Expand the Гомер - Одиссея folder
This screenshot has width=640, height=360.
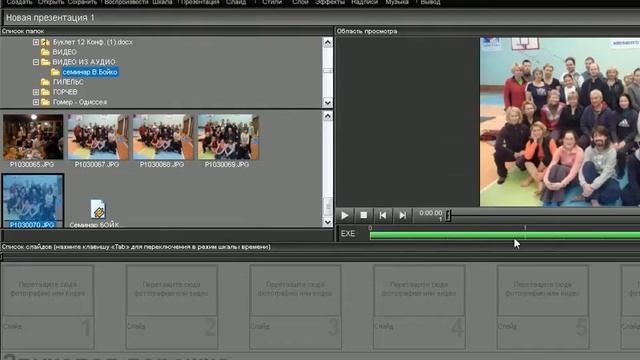pyautogui.click(x=36, y=102)
